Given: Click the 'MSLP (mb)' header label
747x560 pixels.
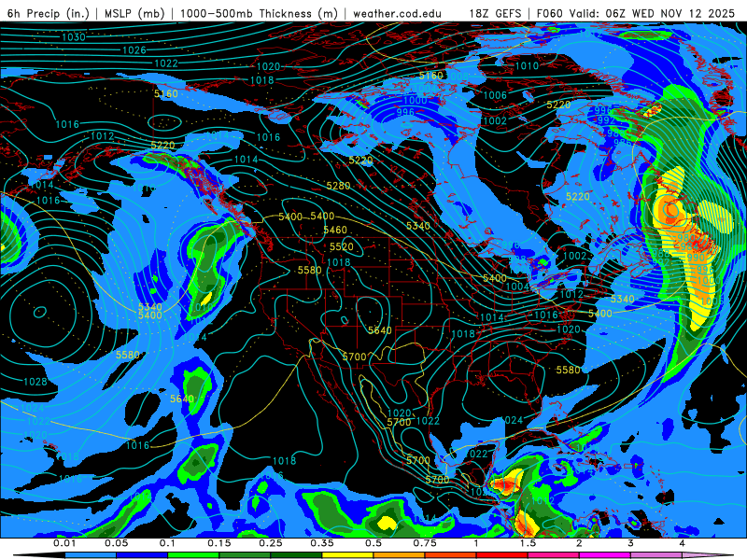Looking at the screenshot, I should tap(134, 14).
